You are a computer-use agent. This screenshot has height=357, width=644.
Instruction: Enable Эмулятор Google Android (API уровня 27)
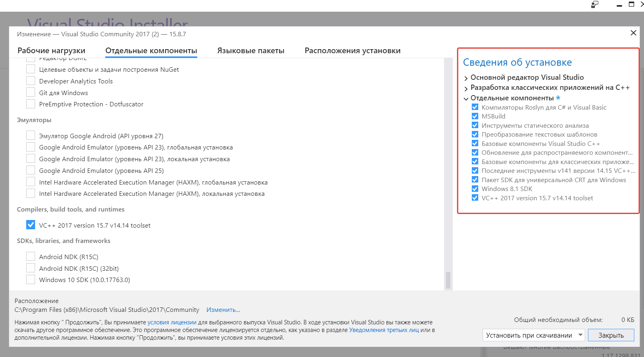(31, 136)
